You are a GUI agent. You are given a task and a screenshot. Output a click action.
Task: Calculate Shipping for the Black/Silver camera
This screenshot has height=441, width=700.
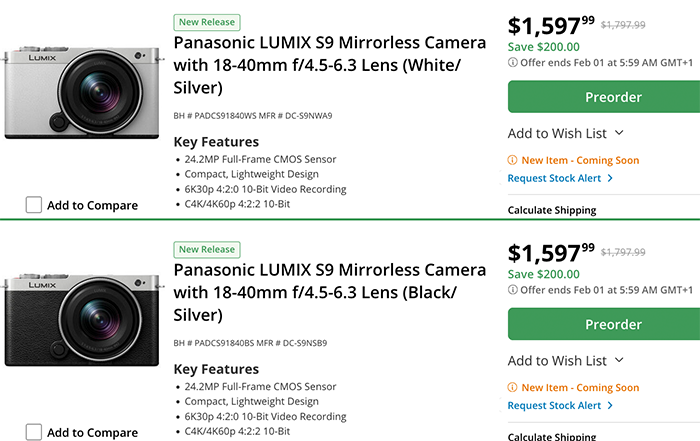[552, 436]
